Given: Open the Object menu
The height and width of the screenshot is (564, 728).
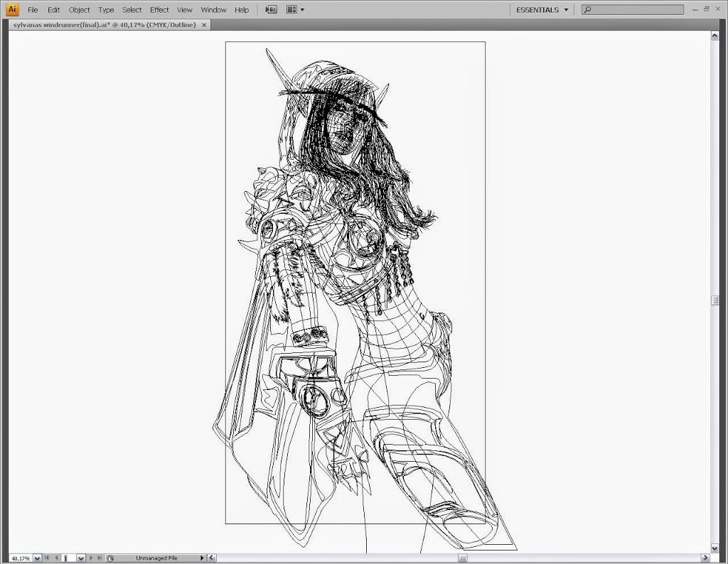Looking at the screenshot, I should pos(79,10).
